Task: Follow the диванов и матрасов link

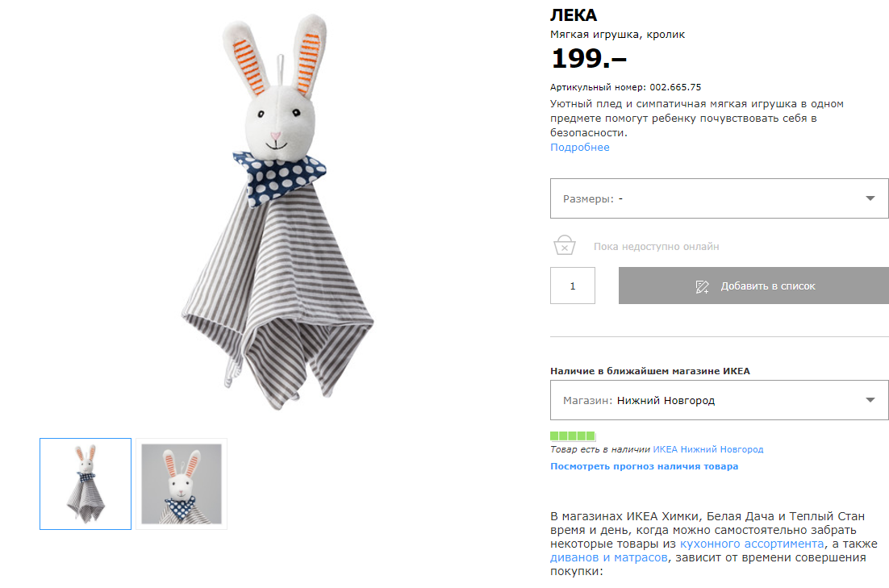Action: tap(609, 558)
